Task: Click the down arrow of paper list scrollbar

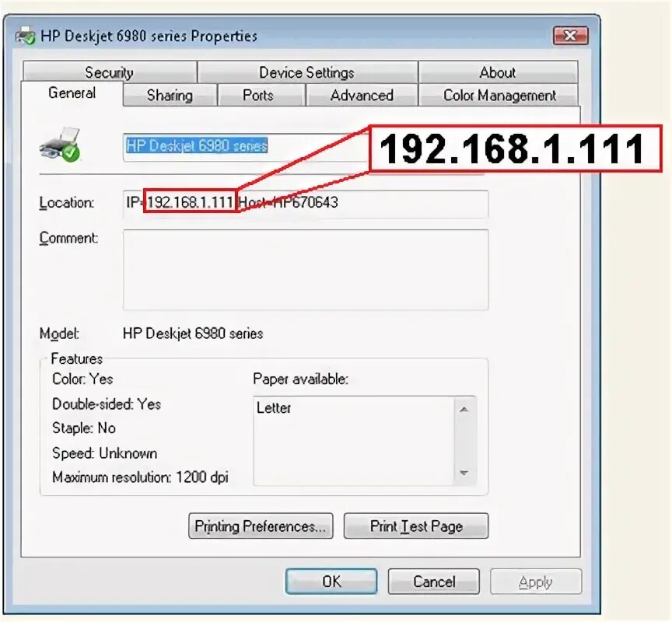Action: click(x=464, y=473)
